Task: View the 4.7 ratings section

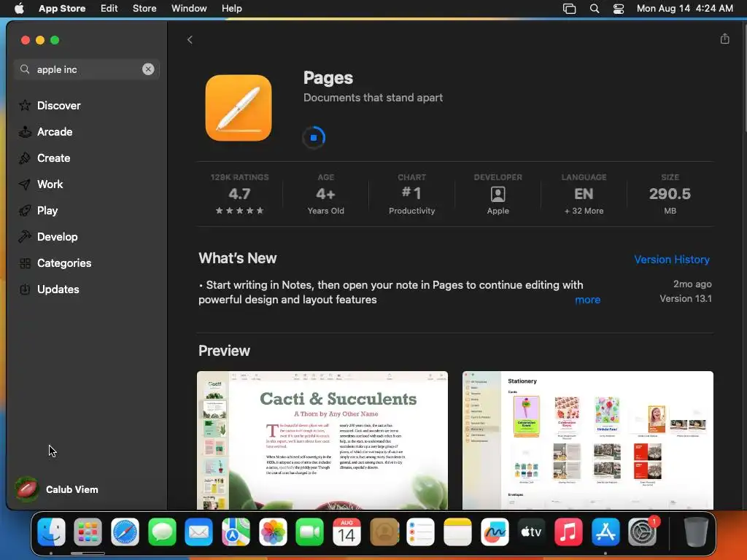Action: 239,194
